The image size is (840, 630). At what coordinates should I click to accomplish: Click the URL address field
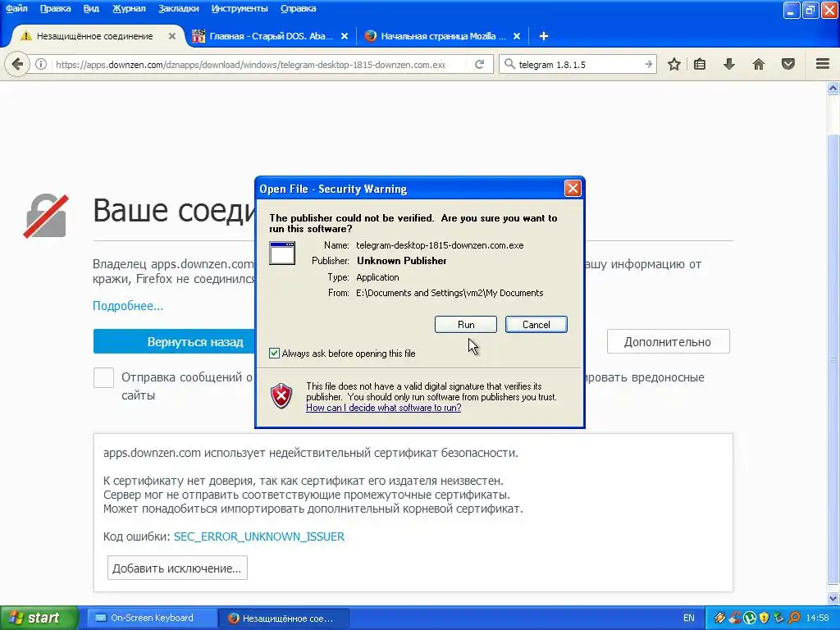249,64
